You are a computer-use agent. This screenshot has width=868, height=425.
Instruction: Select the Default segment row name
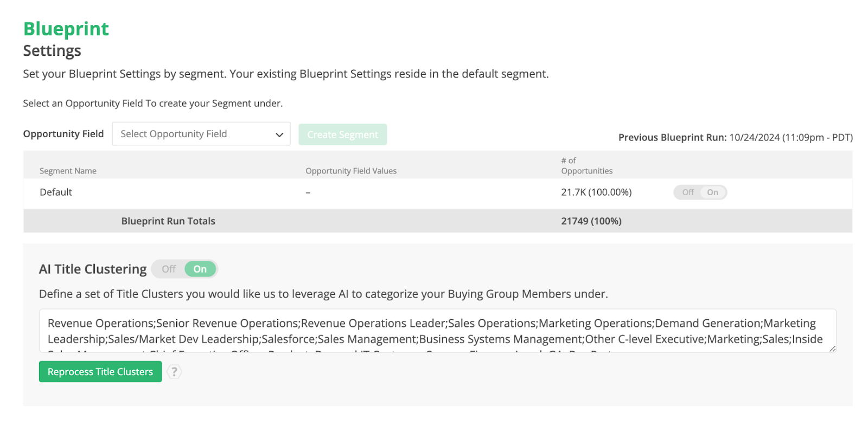(56, 192)
